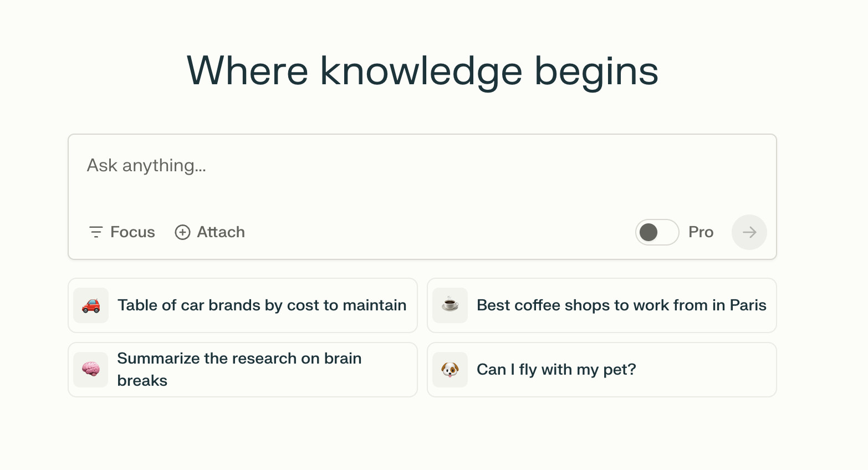Choose "Best coffee shops to work from in Paris"
The image size is (868, 470).
[x=621, y=305]
